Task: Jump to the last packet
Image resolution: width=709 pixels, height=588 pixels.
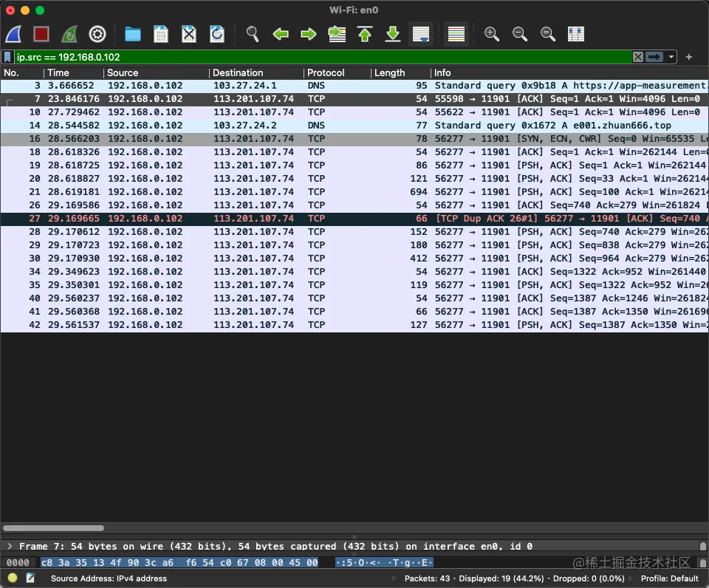Action: pos(393,35)
